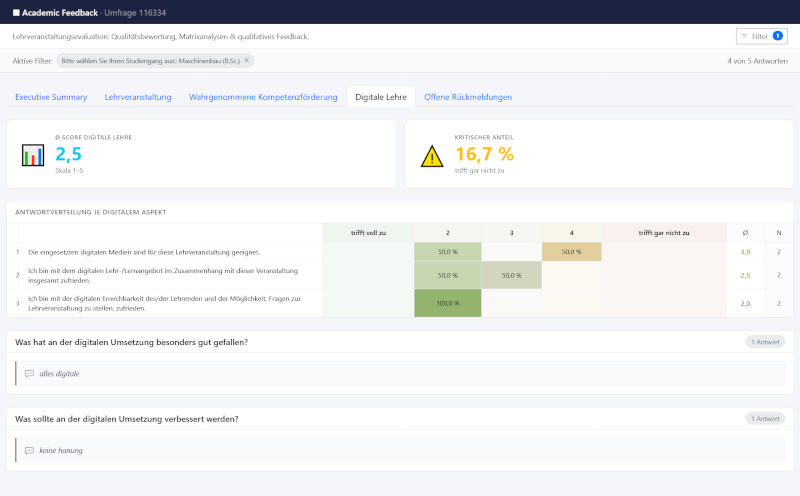800x496 pixels.
Task: Select the Maschinenbau filter chip text
Action: coord(151,61)
